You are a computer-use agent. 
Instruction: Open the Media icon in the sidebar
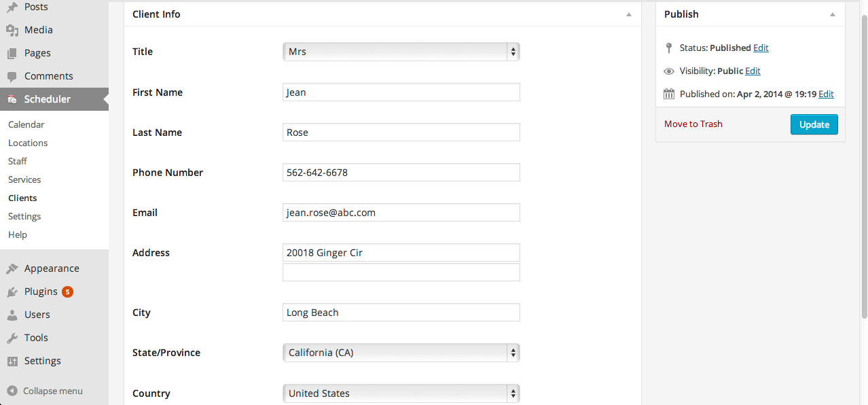(12, 30)
